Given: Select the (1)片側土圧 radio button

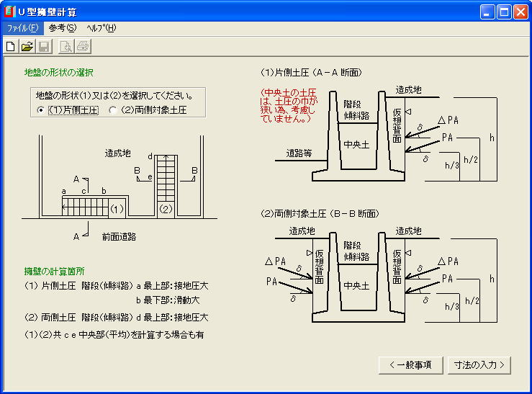Looking at the screenshot, I should [40, 110].
